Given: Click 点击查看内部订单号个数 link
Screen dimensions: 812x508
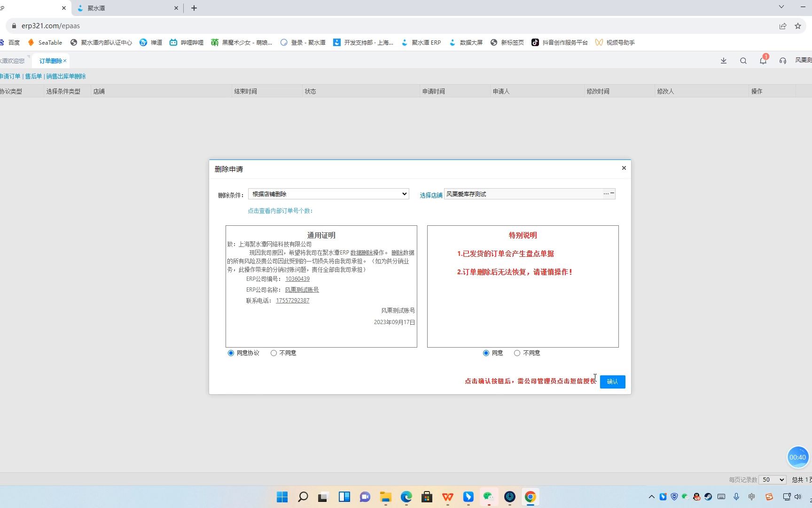Looking at the screenshot, I should click(x=280, y=211).
